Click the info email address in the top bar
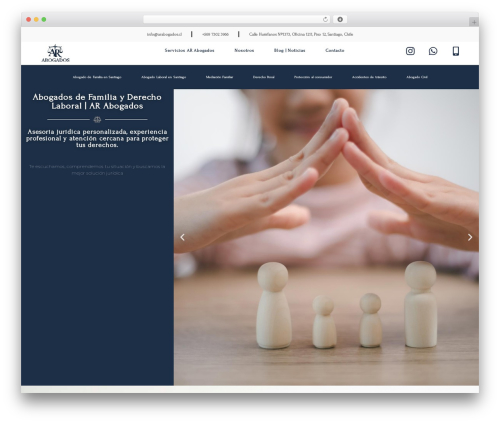Screen dimensions: 500x423 coord(164,34)
